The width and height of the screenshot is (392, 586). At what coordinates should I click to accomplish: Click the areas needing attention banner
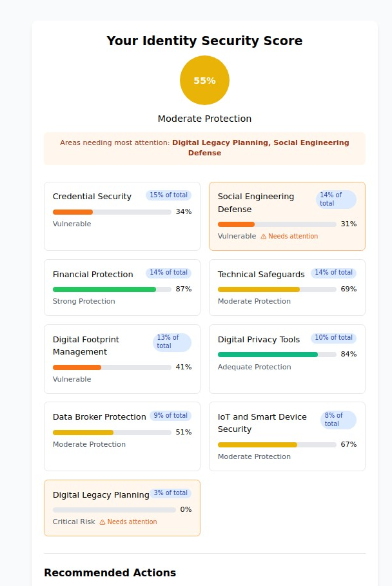point(204,148)
